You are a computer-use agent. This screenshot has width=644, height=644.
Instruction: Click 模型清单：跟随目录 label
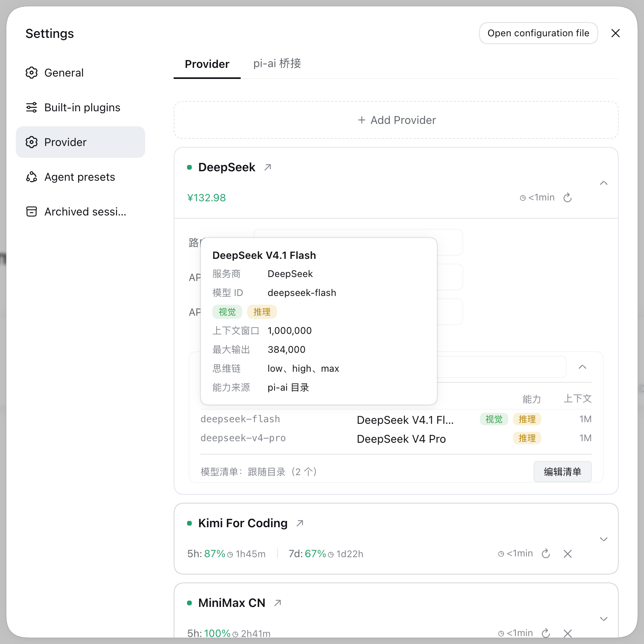[x=259, y=472]
